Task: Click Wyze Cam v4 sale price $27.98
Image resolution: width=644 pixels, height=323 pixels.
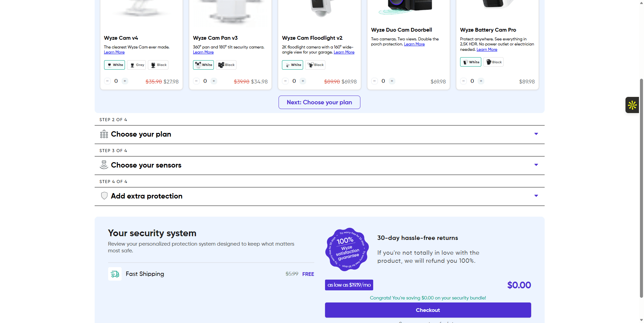Action: (171, 81)
